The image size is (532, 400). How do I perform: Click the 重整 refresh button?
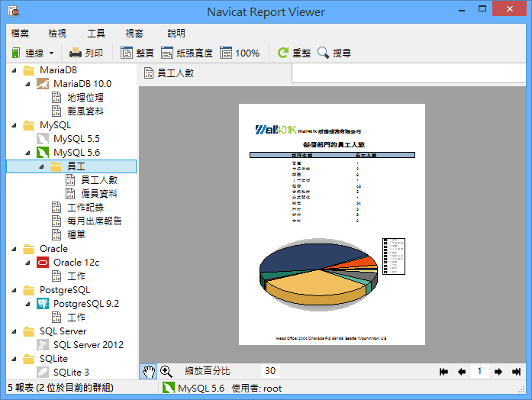[x=294, y=53]
